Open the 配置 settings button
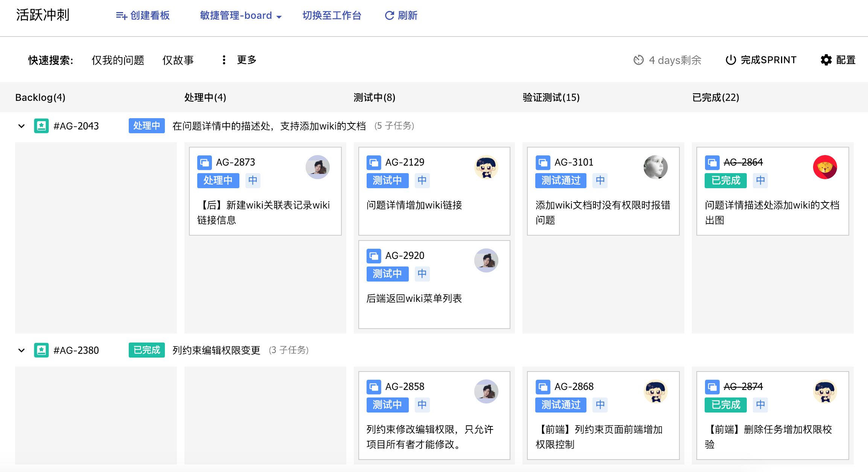This screenshot has width=868, height=472. point(838,60)
